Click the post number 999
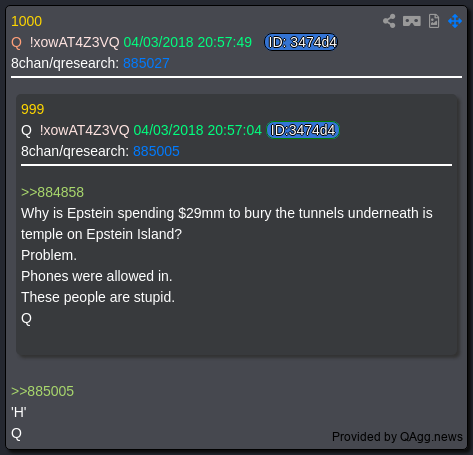The height and width of the screenshot is (455, 473). click(32, 109)
